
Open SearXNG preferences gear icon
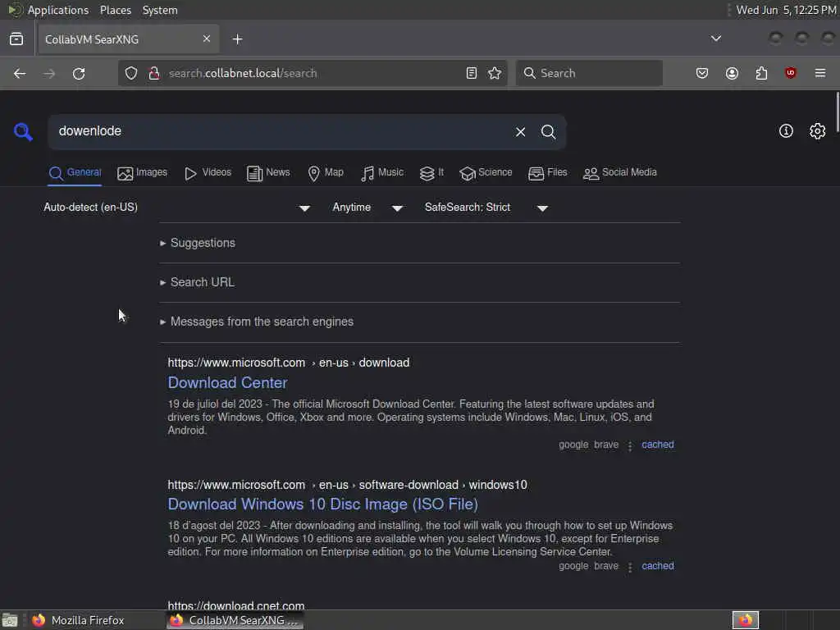[x=817, y=130]
